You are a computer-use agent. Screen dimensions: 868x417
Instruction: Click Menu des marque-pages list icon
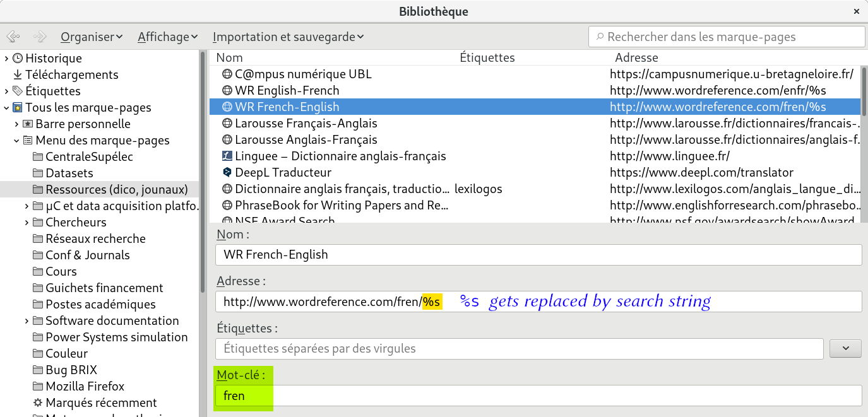(28, 140)
